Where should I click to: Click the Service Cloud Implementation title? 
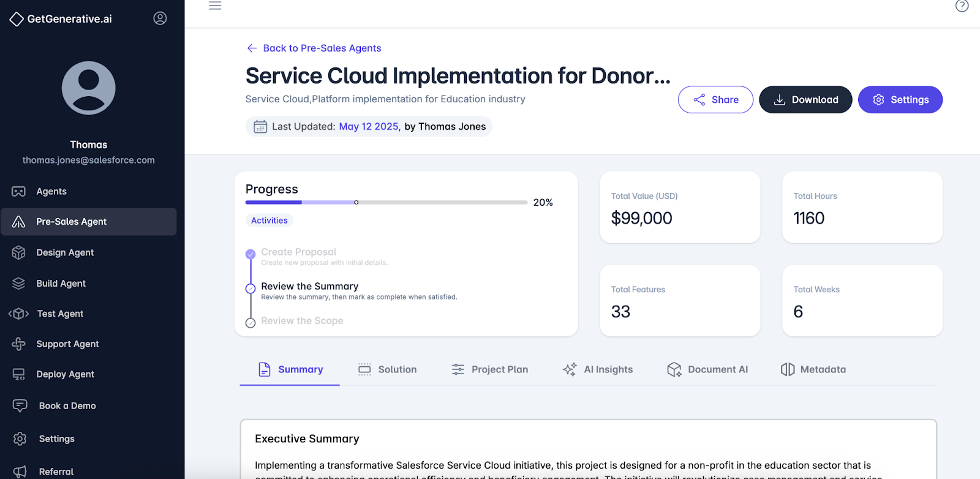pyautogui.click(x=458, y=76)
